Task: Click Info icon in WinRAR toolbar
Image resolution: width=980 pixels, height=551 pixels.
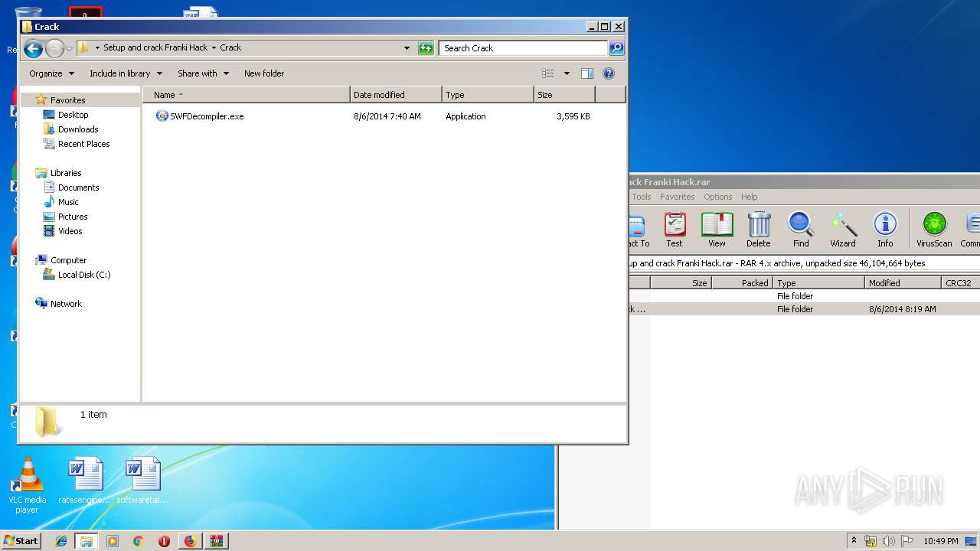Action: click(x=885, y=230)
